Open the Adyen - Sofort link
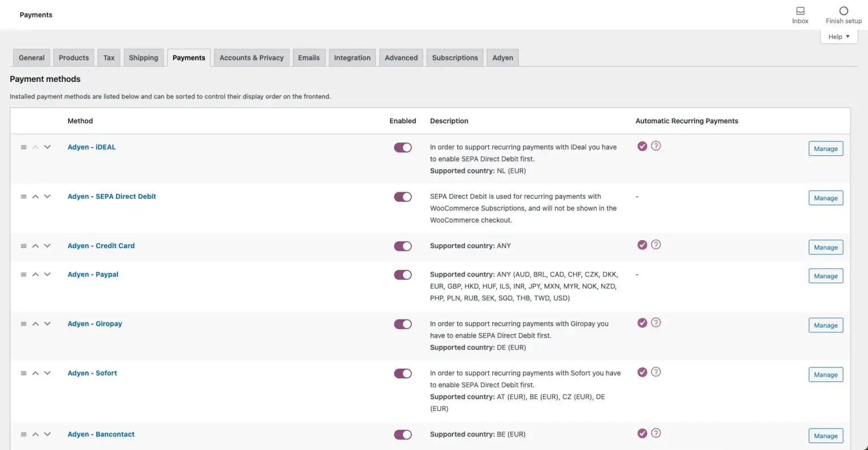The image size is (868, 450). 92,373
